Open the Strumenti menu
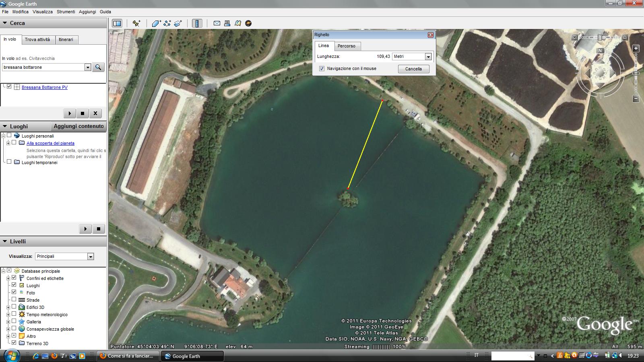This screenshot has height=362, width=644. 66,12
